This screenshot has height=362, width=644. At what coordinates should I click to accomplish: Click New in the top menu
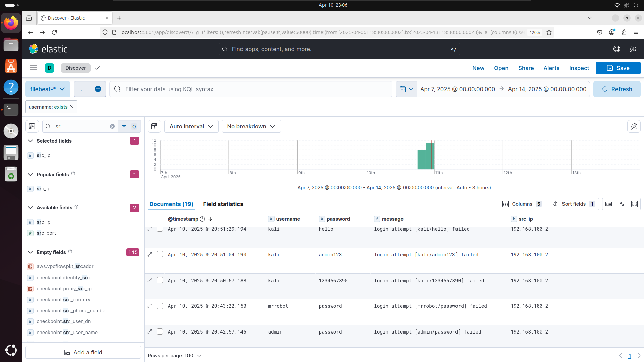click(x=478, y=68)
